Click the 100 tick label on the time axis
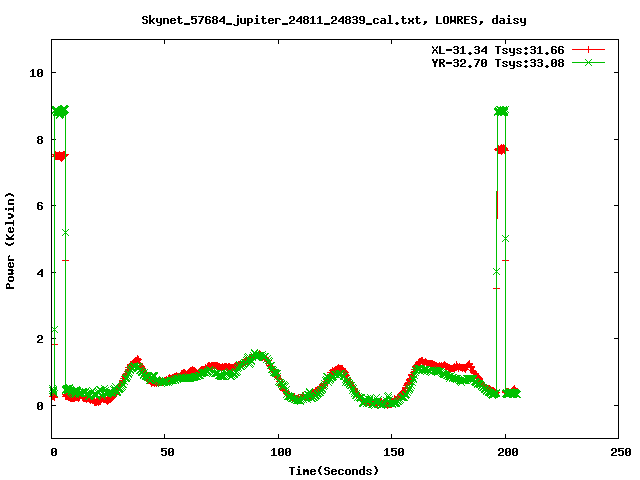 (x=279, y=452)
